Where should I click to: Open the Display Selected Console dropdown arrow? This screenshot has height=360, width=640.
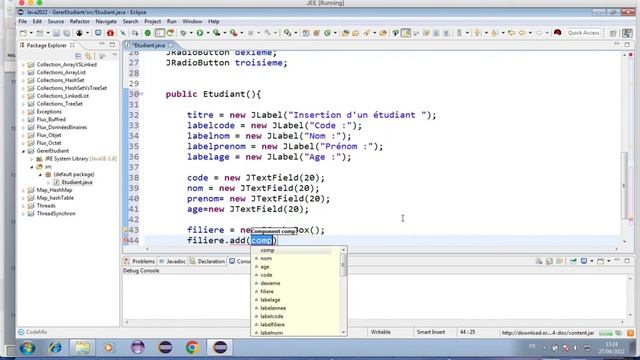pos(591,261)
